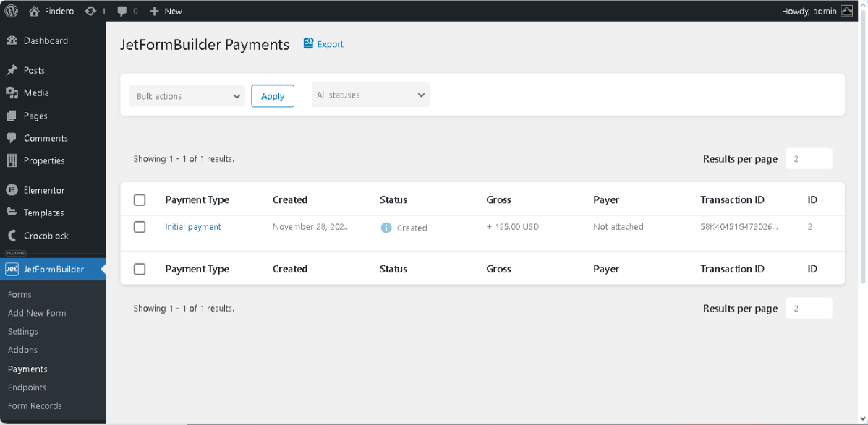The height and width of the screenshot is (425, 868).
Task: Open the JetFormBuilder JFB sidebar icon
Action: coord(12,269)
